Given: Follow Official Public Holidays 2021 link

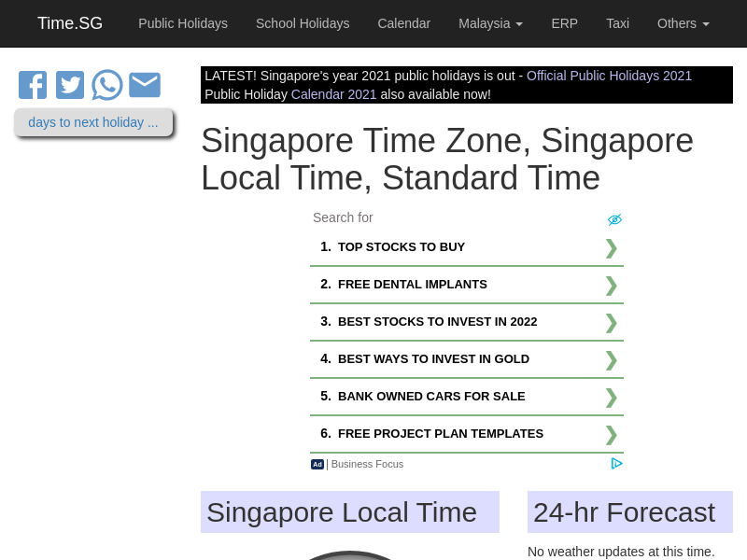Looking at the screenshot, I should pyautogui.click(x=609, y=76).
